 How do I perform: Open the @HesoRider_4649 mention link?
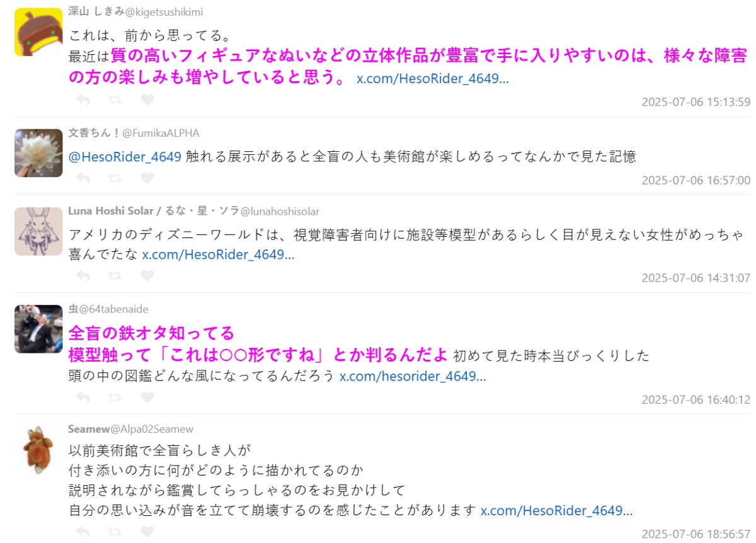(x=125, y=157)
